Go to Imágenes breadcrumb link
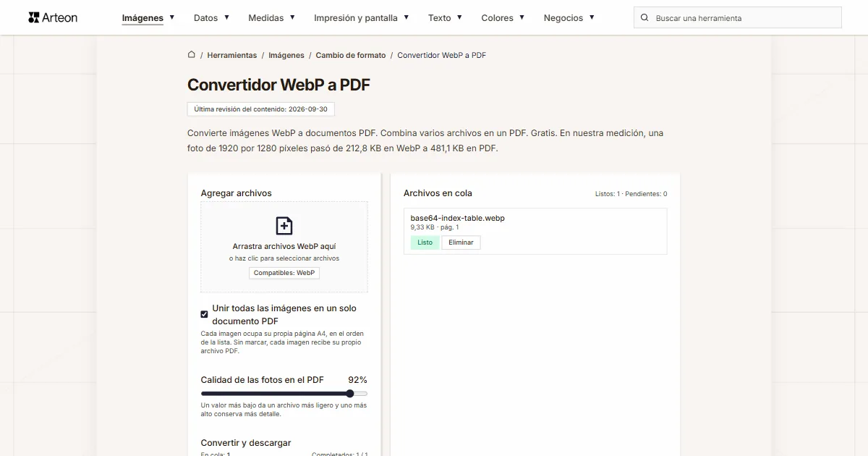The height and width of the screenshot is (456, 868). coord(286,55)
